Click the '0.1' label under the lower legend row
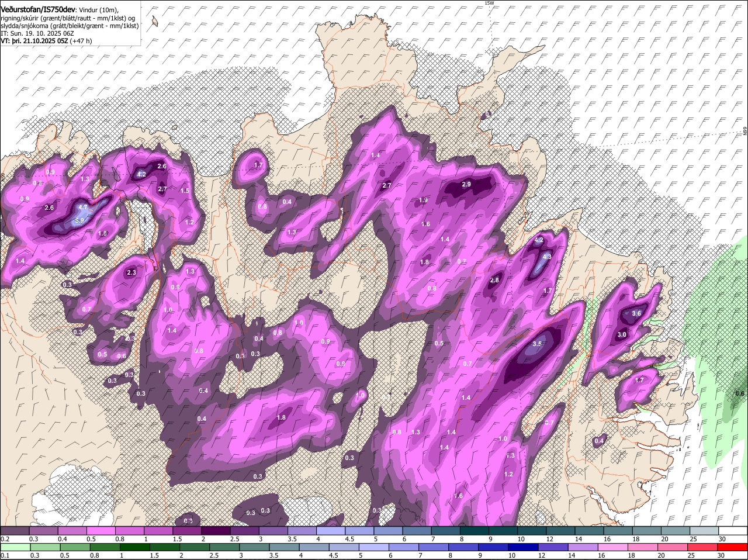Image resolution: width=748 pixels, height=560 pixels. [5, 555]
